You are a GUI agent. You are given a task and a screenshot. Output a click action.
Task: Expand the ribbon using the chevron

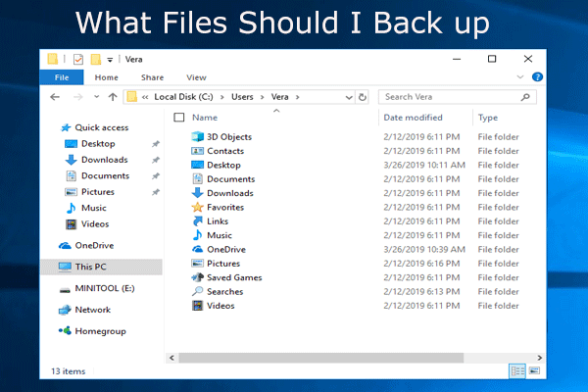tap(520, 76)
